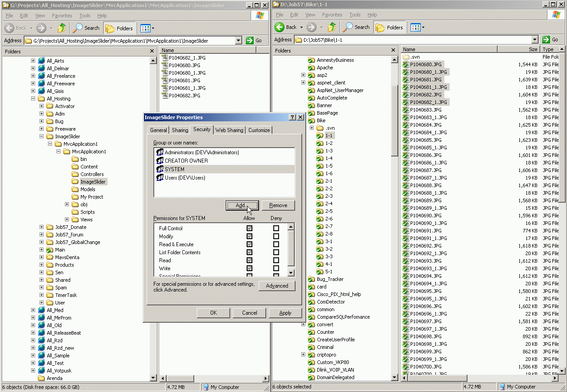Expand the Views folder in left tree
Screen dimensions: 567x392
click(x=67, y=220)
